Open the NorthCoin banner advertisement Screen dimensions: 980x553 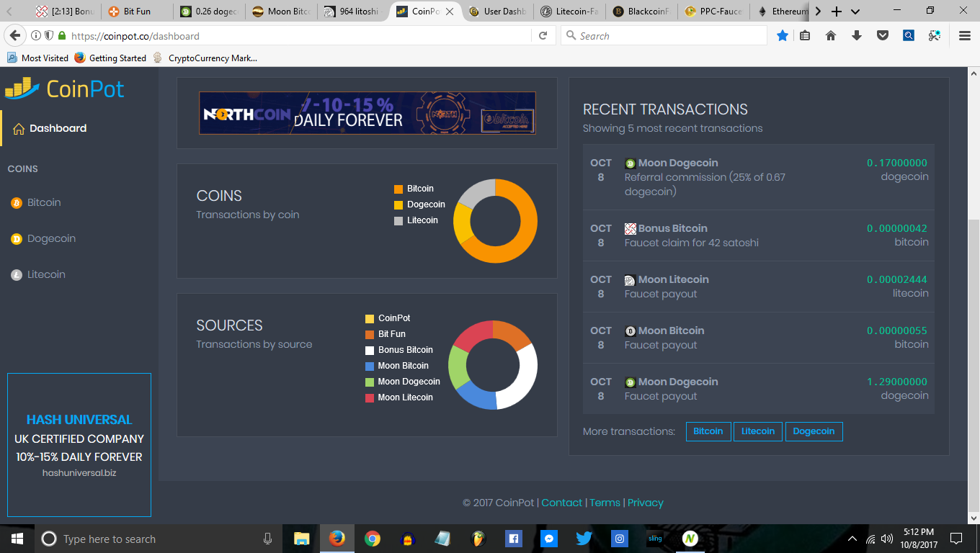[x=367, y=113]
